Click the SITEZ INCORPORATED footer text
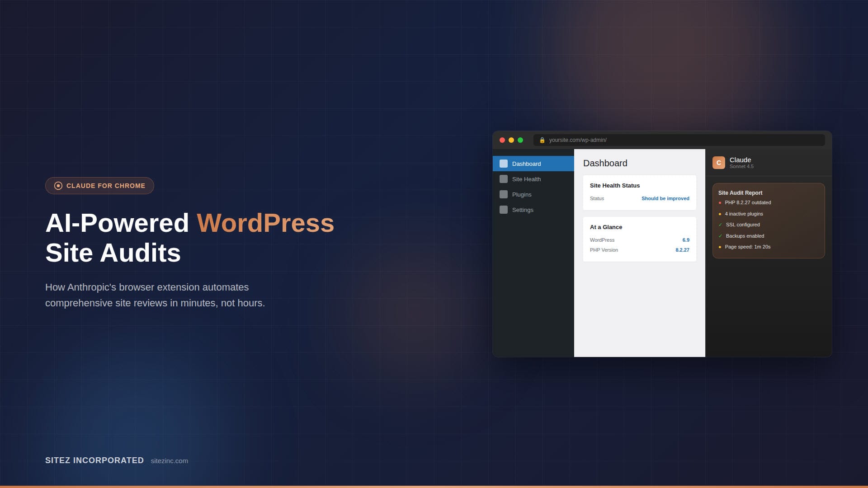868x488 pixels. 94,460
